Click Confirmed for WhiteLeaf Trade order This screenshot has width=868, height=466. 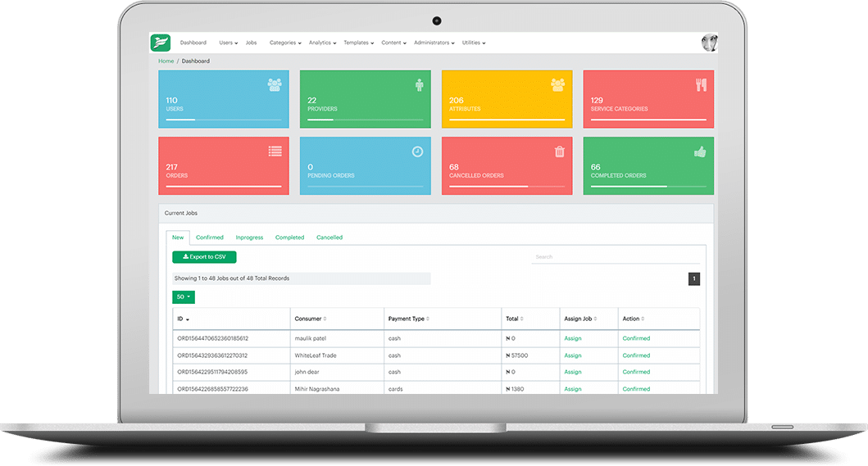click(636, 355)
